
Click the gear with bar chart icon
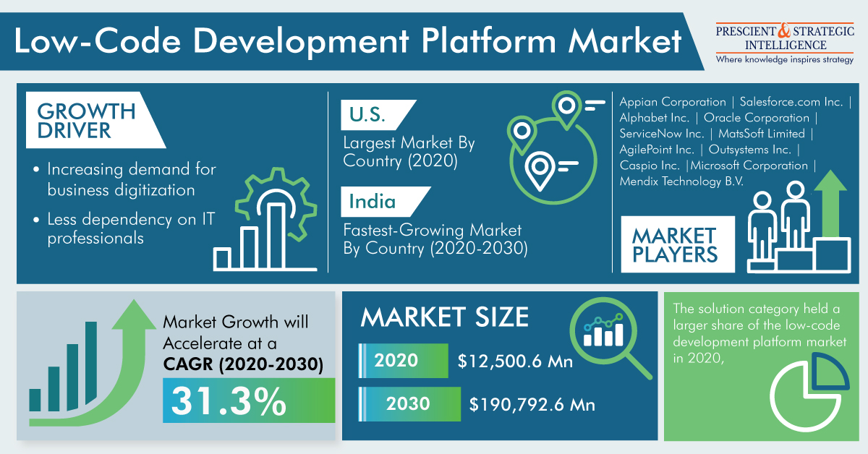pos(265,219)
